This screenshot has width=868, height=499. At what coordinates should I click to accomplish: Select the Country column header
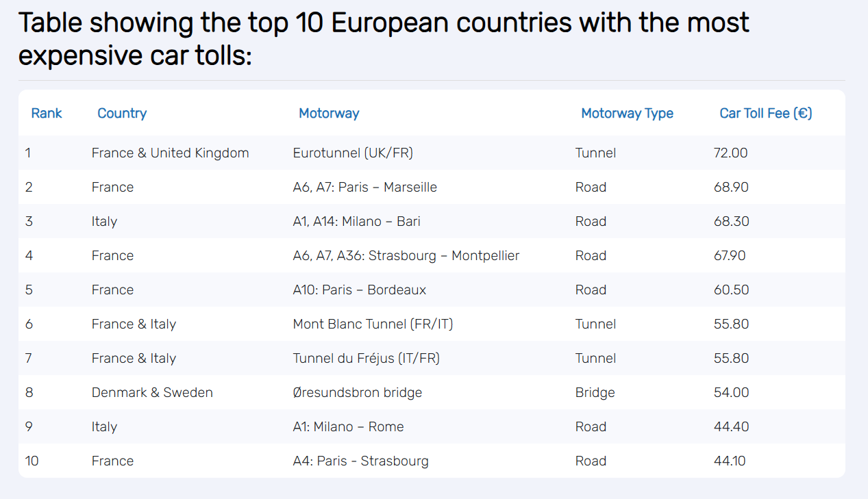coord(122,113)
